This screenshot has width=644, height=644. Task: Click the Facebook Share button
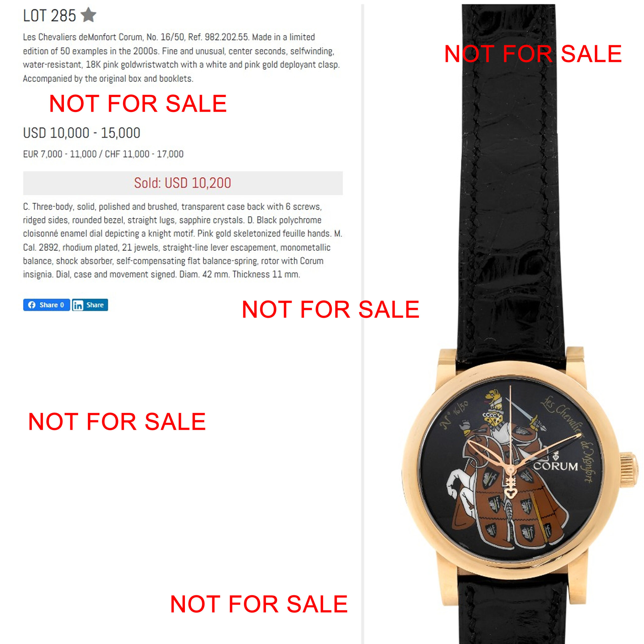[x=46, y=305]
